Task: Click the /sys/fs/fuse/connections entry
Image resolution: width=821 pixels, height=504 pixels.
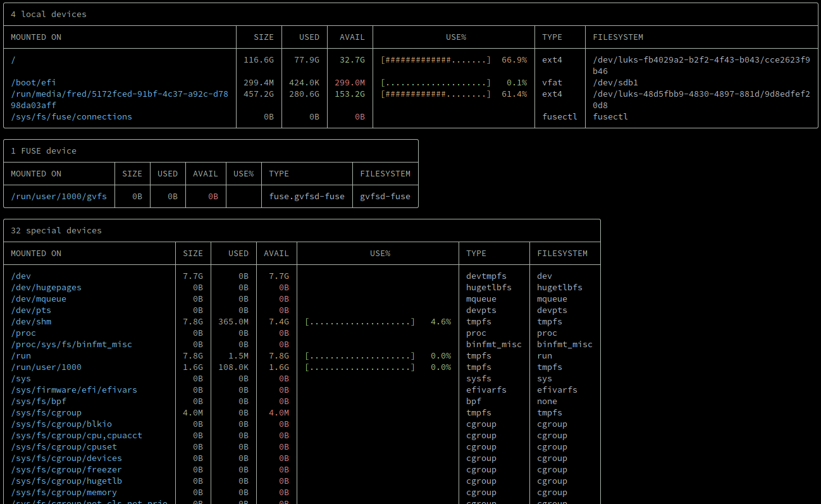Action: pyautogui.click(x=71, y=116)
